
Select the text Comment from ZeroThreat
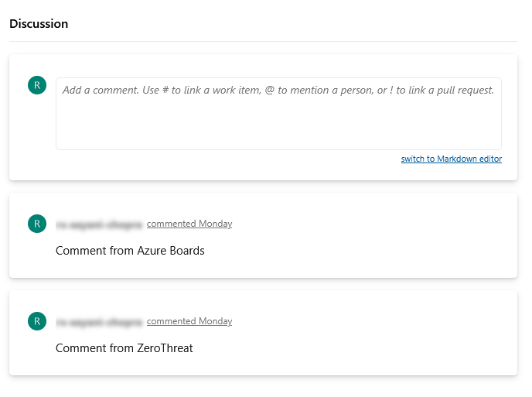click(x=124, y=348)
